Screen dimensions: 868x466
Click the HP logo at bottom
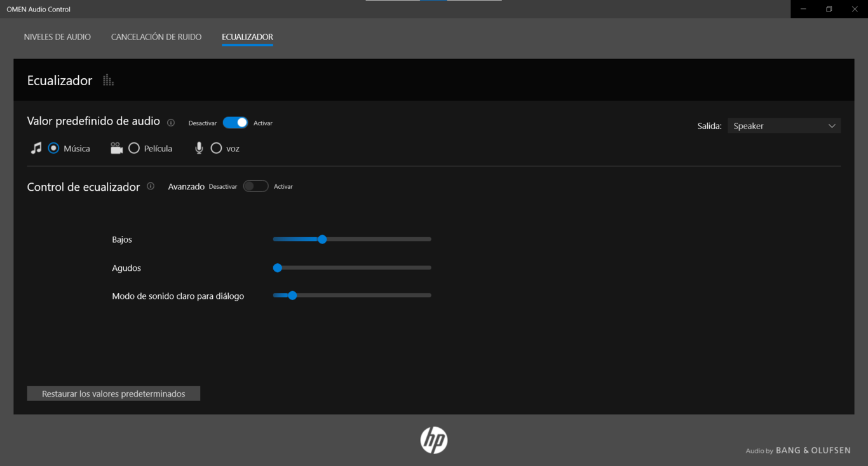[x=434, y=440]
